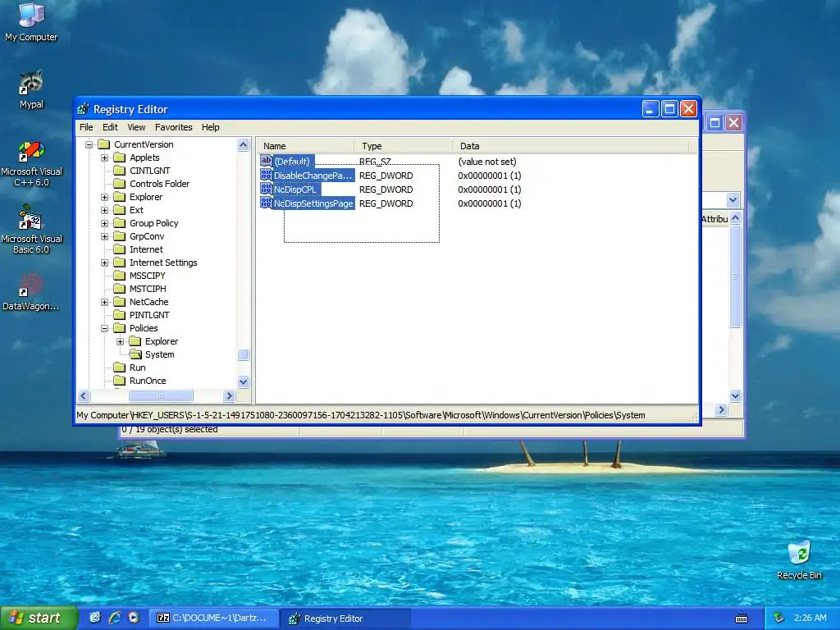Click the (Default) string value icon

(x=267, y=160)
